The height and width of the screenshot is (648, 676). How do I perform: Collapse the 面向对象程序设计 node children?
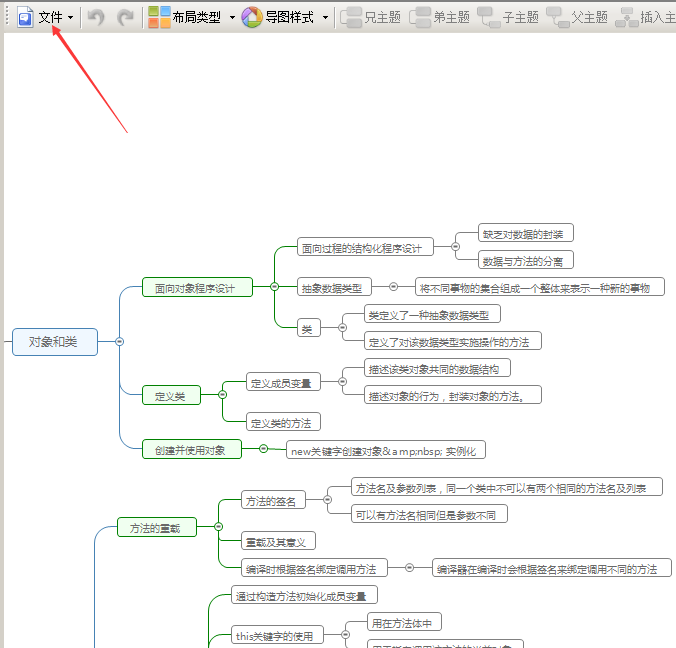coord(274,287)
